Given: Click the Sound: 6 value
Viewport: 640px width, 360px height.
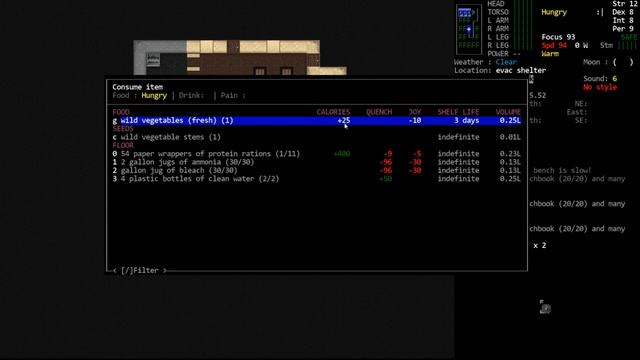Looking at the screenshot, I should 600,78.
